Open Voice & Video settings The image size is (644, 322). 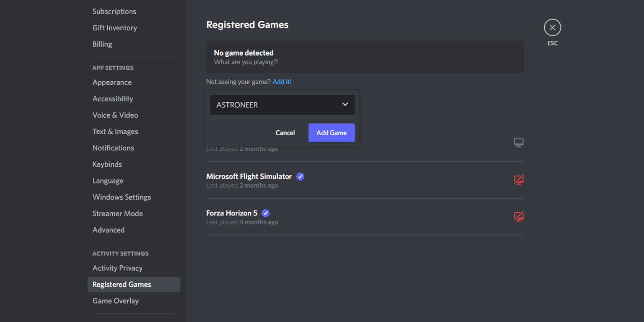click(115, 115)
